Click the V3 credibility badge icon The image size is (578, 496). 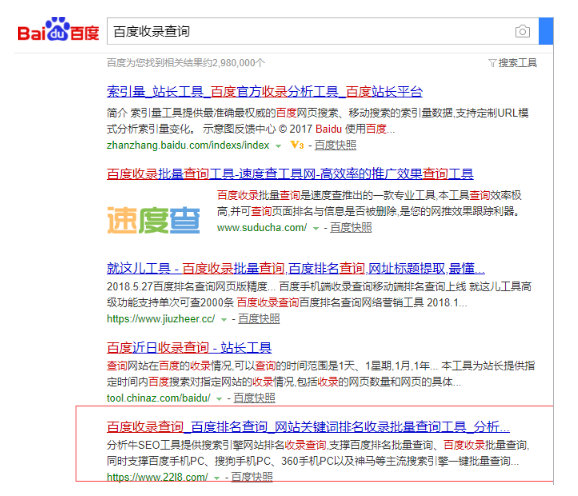pos(297,145)
